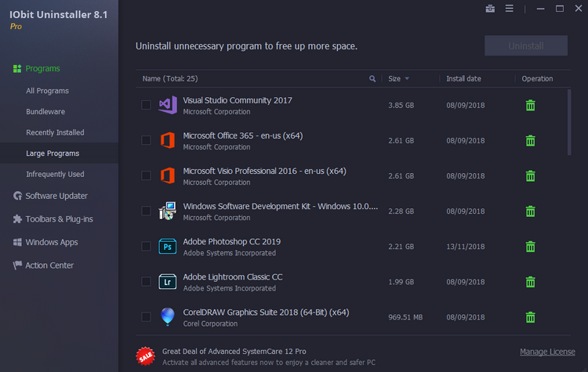
Task: Select the Visual Studio Community 2017 name
Action: pyautogui.click(x=238, y=100)
